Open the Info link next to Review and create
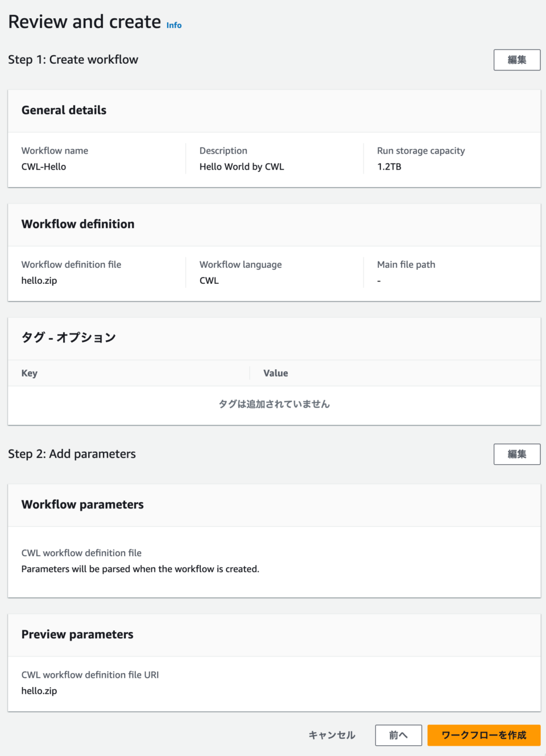 coord(173,25)
